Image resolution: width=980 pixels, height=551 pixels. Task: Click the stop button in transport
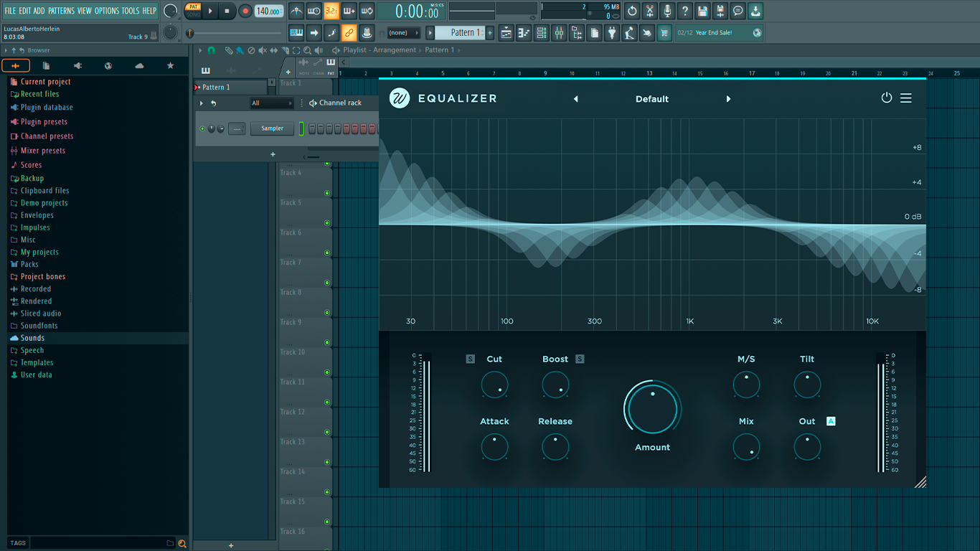pos(227,11)
